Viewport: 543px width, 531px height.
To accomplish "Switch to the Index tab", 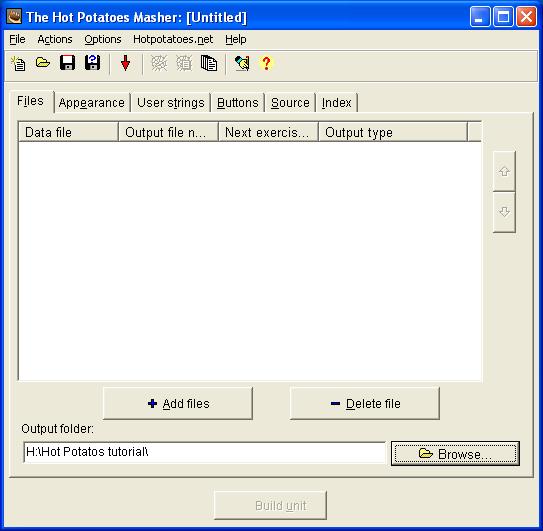I will [336, 103].
